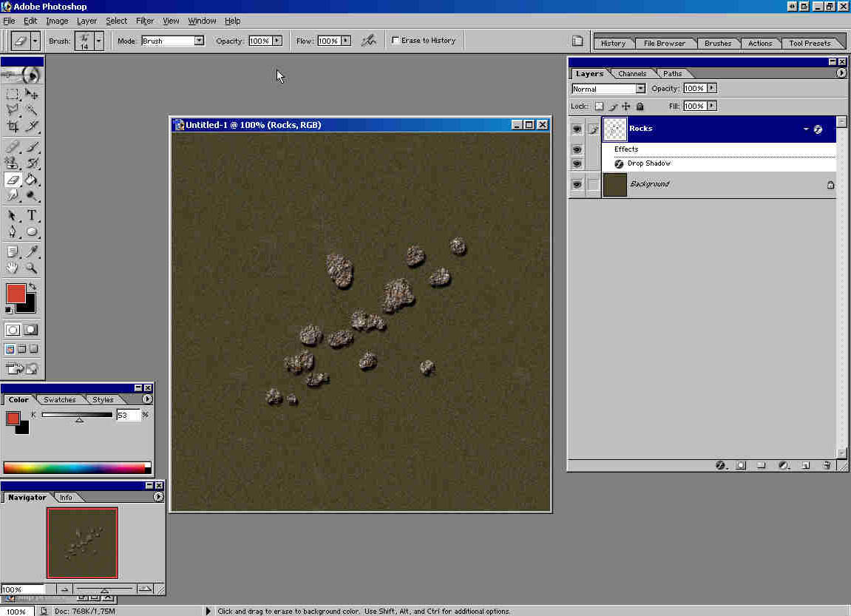Enable the Erase to History checkbox

pos(396,41)
